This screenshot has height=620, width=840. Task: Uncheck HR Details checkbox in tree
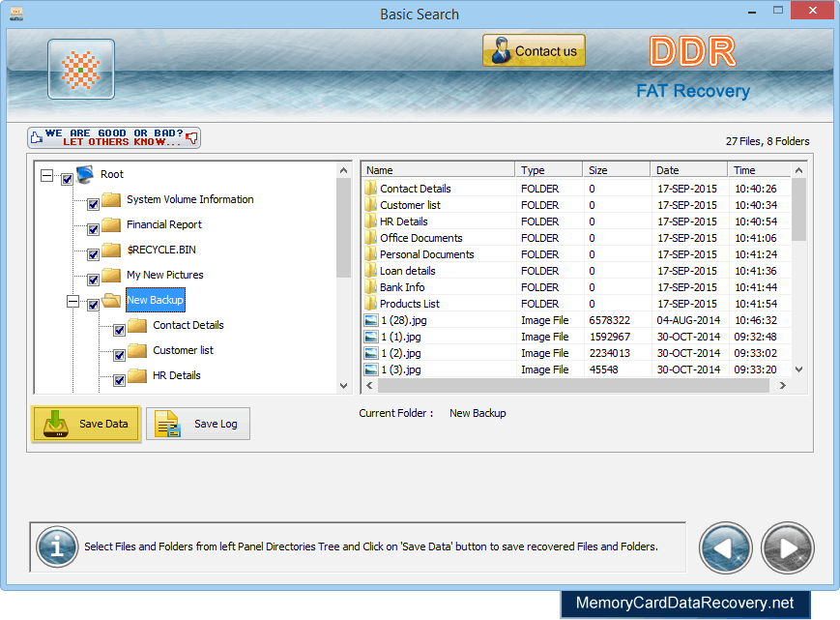tap(120, 380)
